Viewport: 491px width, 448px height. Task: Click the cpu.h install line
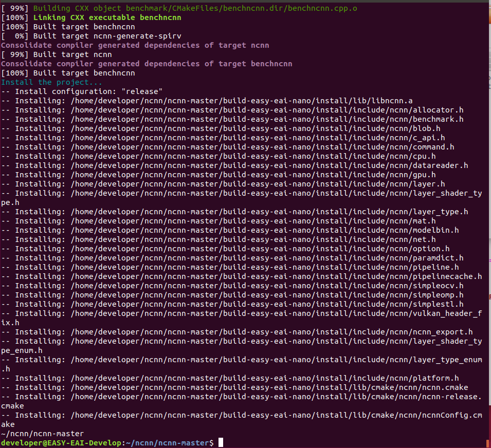coord(219,156)
